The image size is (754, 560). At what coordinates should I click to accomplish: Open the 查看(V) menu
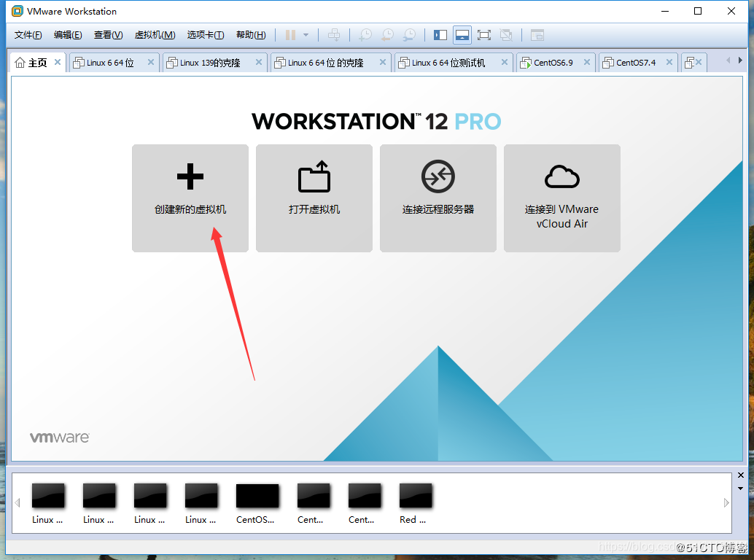108,34
